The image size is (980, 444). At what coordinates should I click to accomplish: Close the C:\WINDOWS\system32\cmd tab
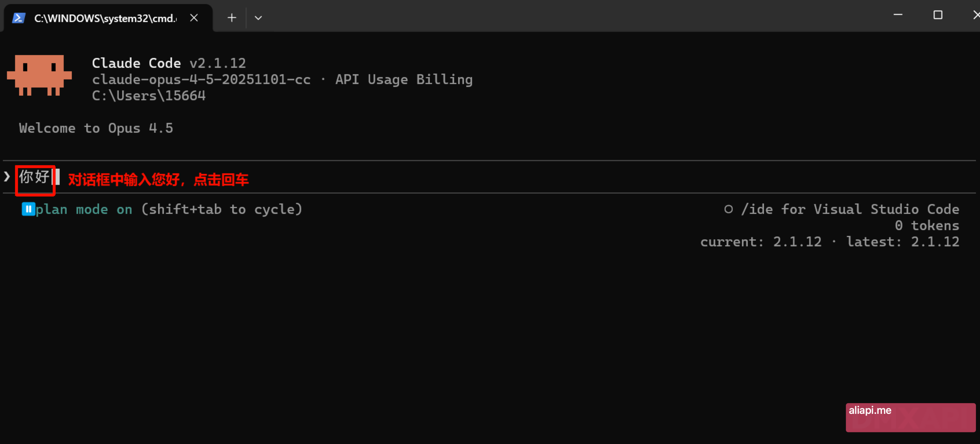(x=194, y=18)
